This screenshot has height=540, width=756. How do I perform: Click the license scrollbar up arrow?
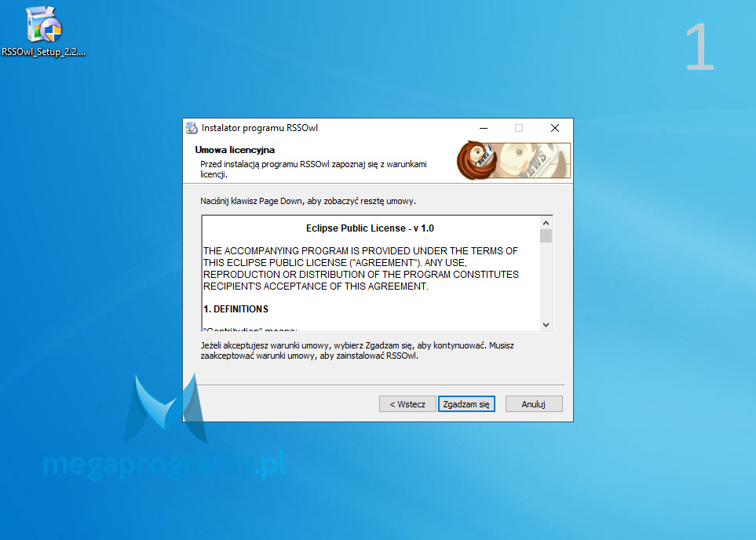click(x=546, y=223)
